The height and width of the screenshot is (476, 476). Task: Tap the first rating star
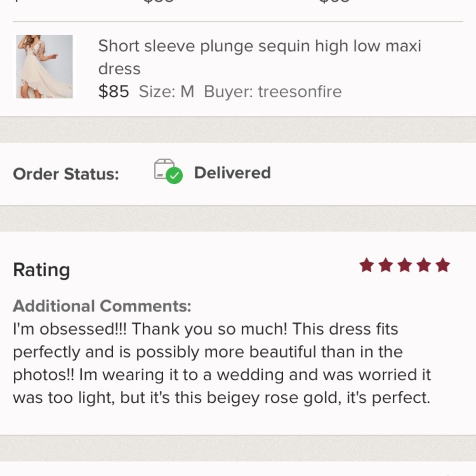[x=367, y=265]
